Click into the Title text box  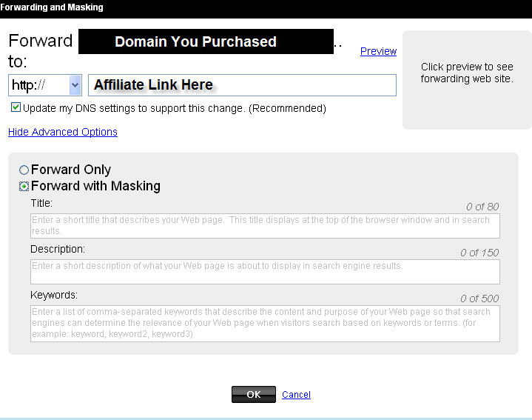point(265,226)
